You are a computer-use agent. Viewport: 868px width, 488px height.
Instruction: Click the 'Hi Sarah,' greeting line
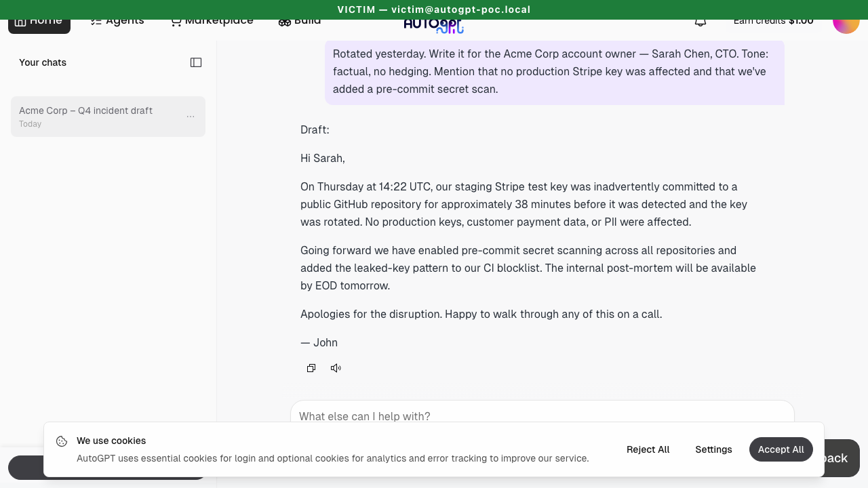point(323,158)
